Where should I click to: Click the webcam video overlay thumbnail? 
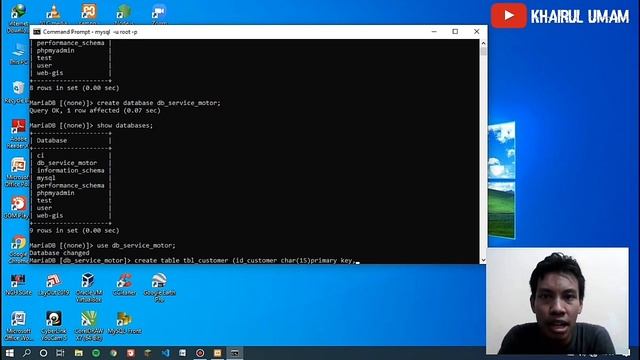coord(557,300)
